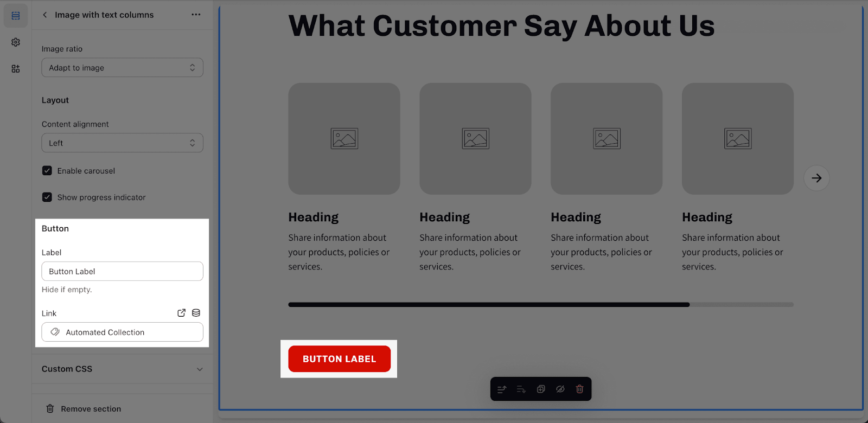Click fourth column Share information description
This screenshot has width=868, height=423.
[733, 252]
